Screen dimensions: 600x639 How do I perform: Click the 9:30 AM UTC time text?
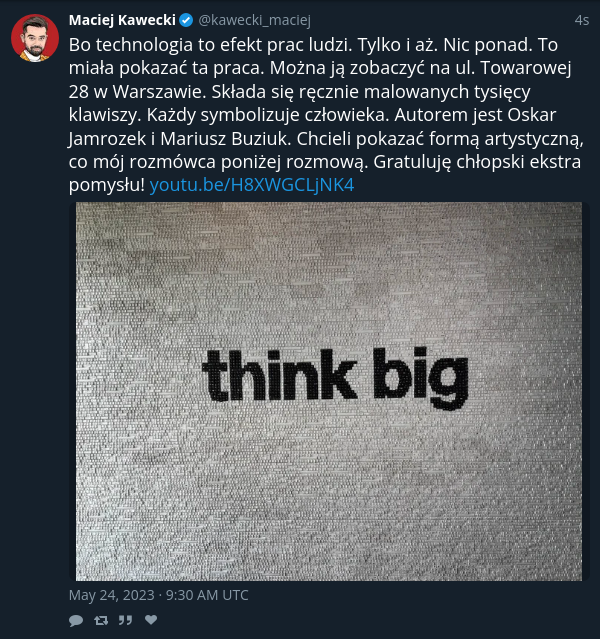pyautogui.click(x=207, y=595)
